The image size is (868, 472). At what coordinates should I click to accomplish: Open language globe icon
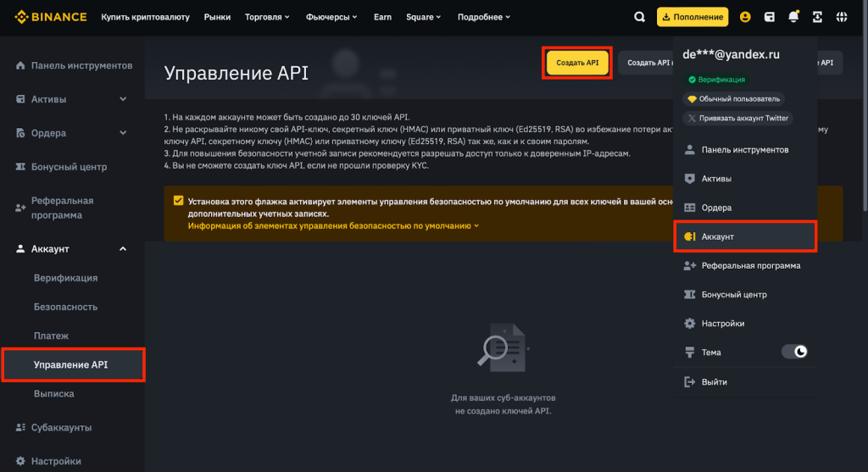842,17
